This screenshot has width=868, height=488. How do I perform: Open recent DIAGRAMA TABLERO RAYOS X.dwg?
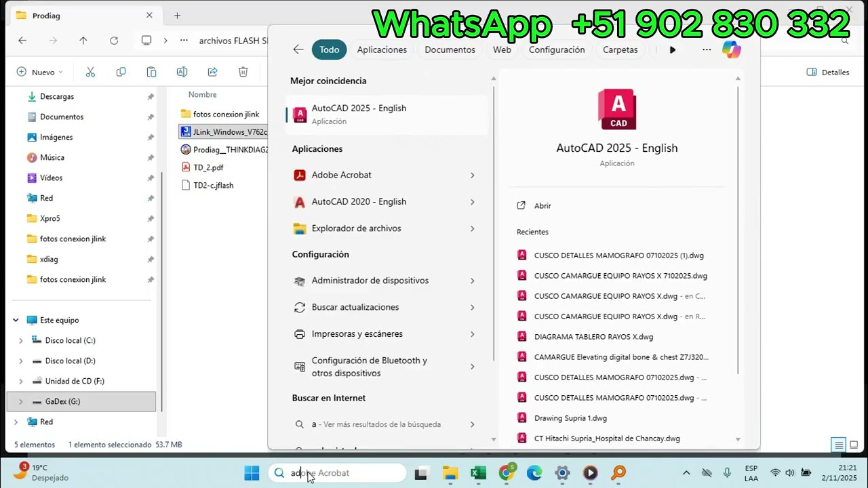click(x=593, y=337)
